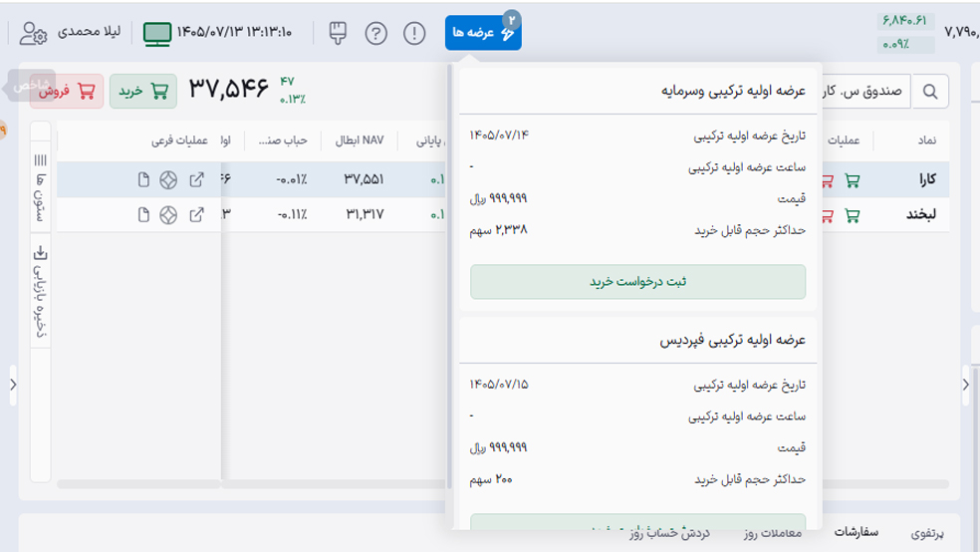Open the عرضه ها offerings button
Screen dimensions: 980x552
483,33
